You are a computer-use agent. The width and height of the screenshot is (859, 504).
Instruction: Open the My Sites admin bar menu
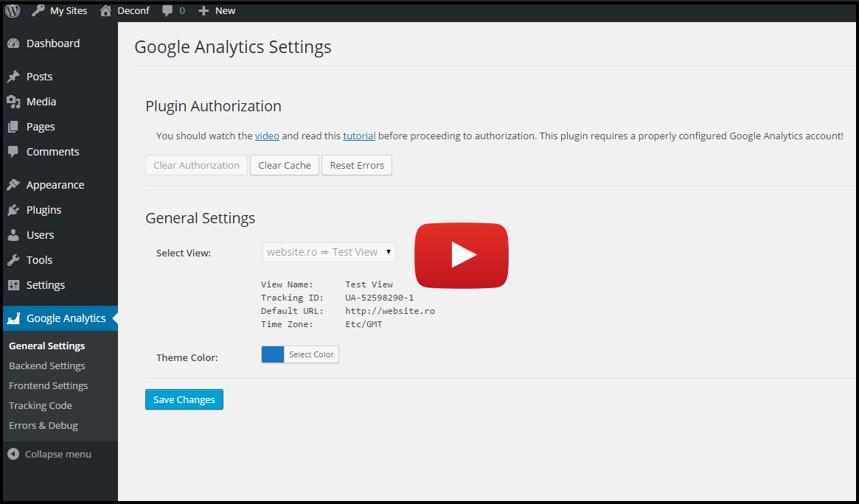59,10
